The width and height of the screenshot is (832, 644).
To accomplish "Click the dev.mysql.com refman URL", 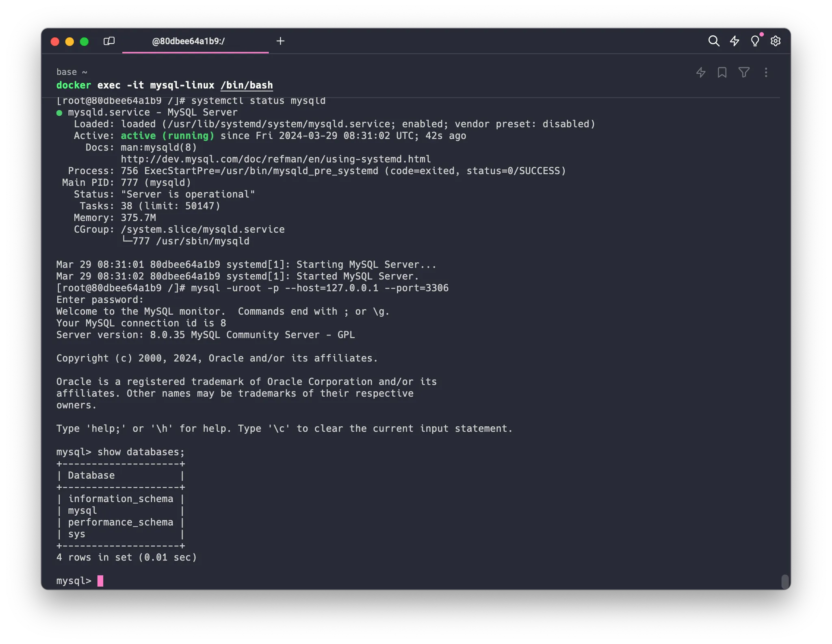I will click(275, 159).
